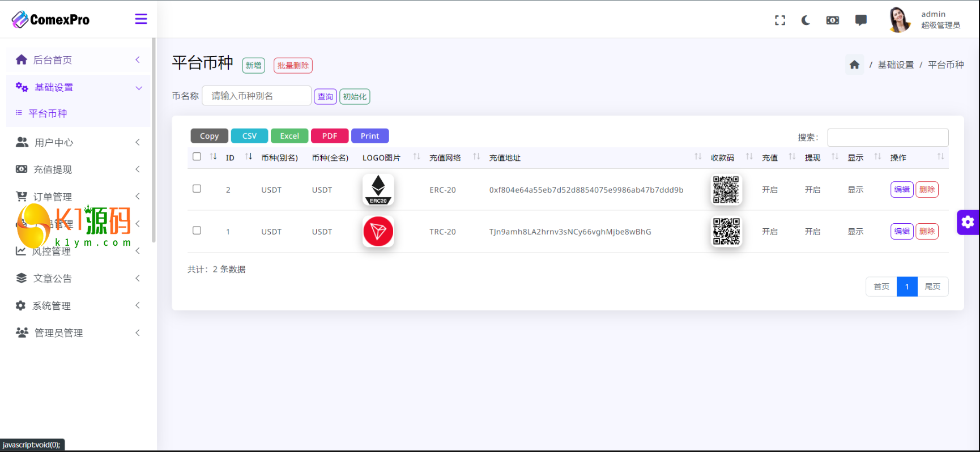Export table with the Excel button
980x452 pixels.
(x=289, y=136)
